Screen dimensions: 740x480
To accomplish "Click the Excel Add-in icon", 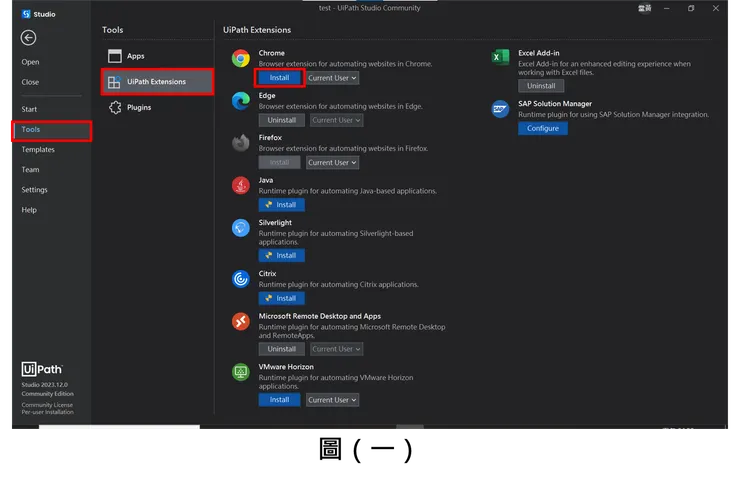I will 500,58.
